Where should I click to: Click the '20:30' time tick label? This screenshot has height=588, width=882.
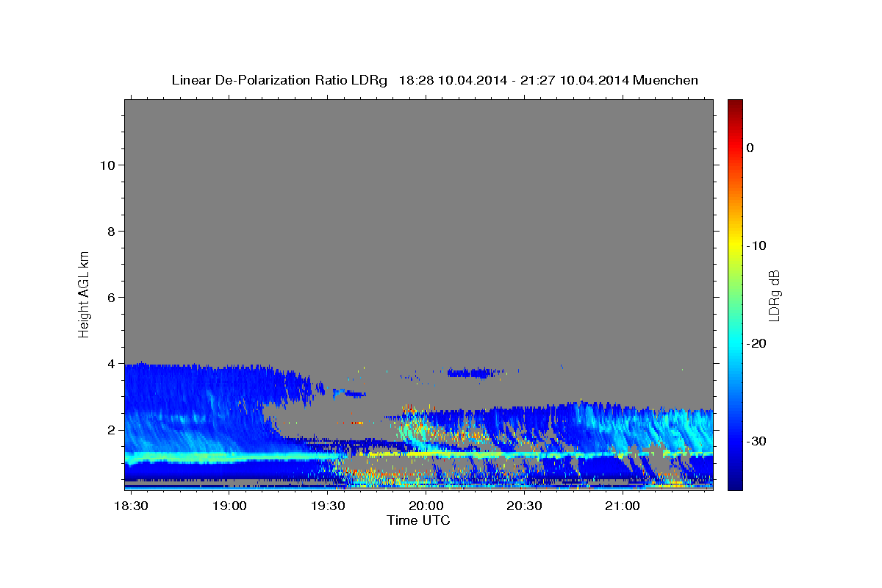click(524, 506)
